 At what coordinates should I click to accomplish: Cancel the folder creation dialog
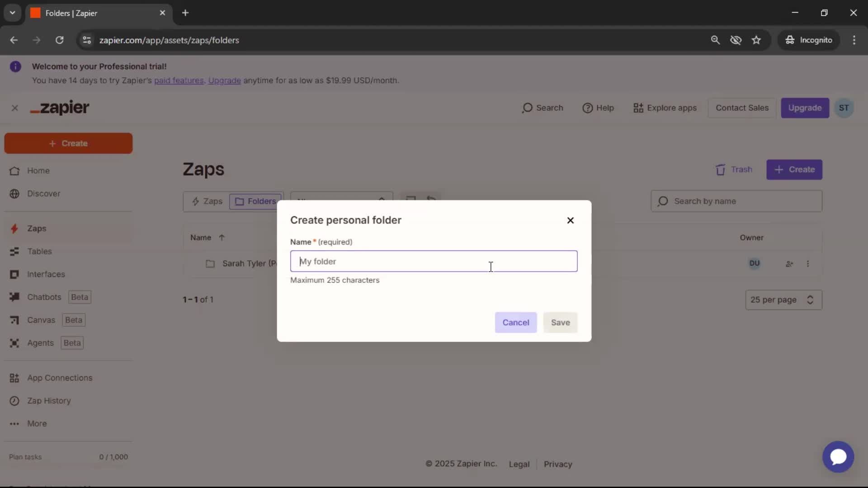click(516, 323)
